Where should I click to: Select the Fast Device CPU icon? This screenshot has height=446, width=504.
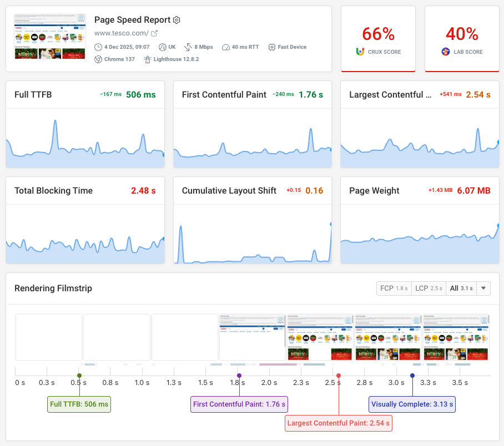point(271,47)
